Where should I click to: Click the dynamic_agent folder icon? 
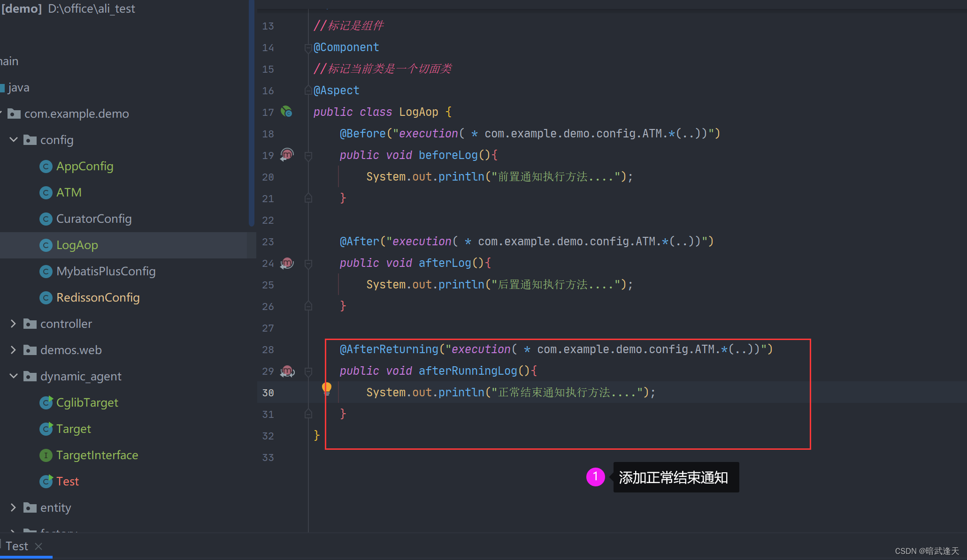pos(30,376)
